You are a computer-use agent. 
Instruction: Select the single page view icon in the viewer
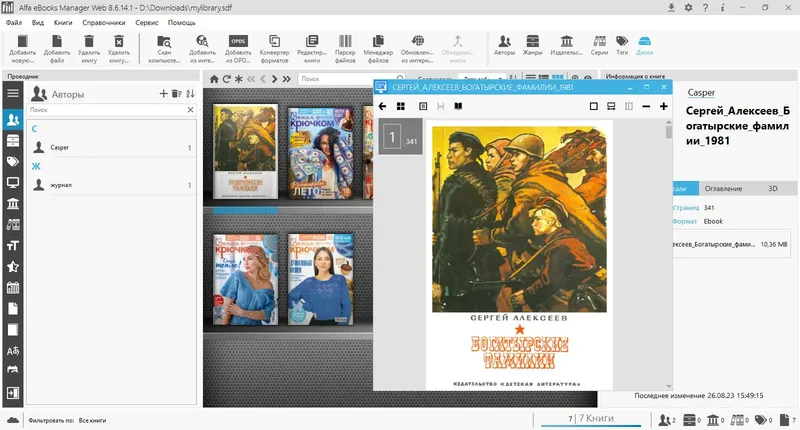click(x=593, y=106)
